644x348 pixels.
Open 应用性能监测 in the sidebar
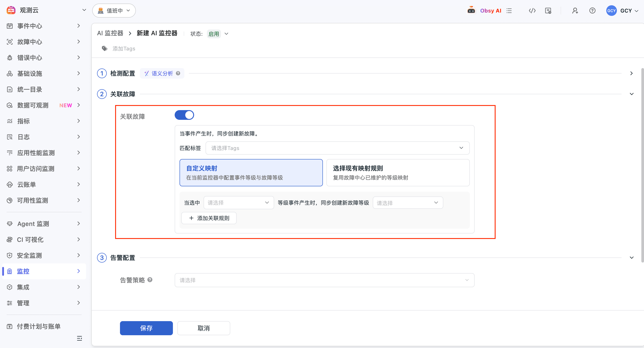tap(44, 153)
